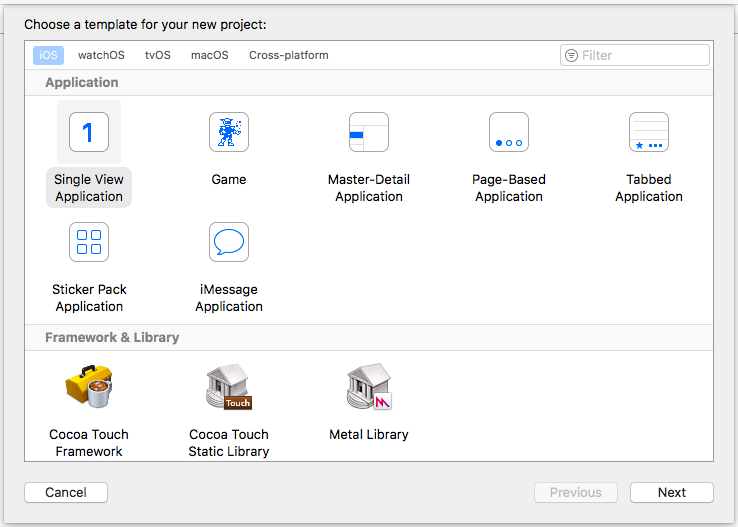This screenshot has height=527, width=738.
Task: Click the Metal Library label
Action: tap(369, 434)
